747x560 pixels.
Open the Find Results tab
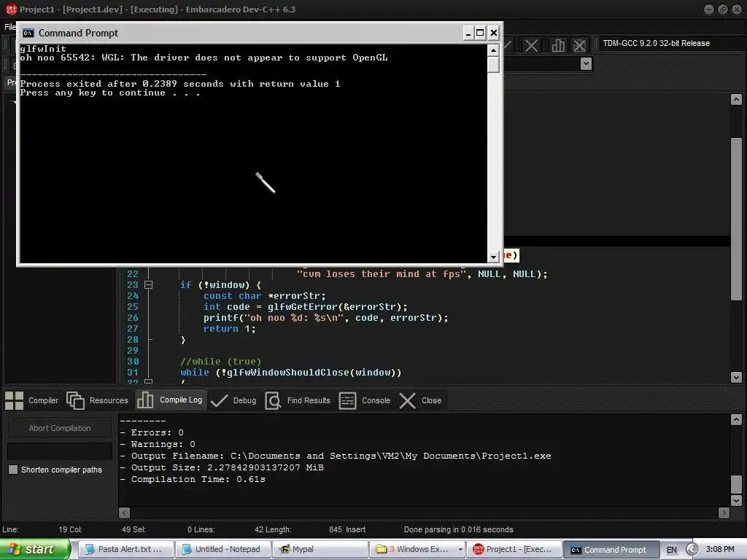click(x=298, y=400)
